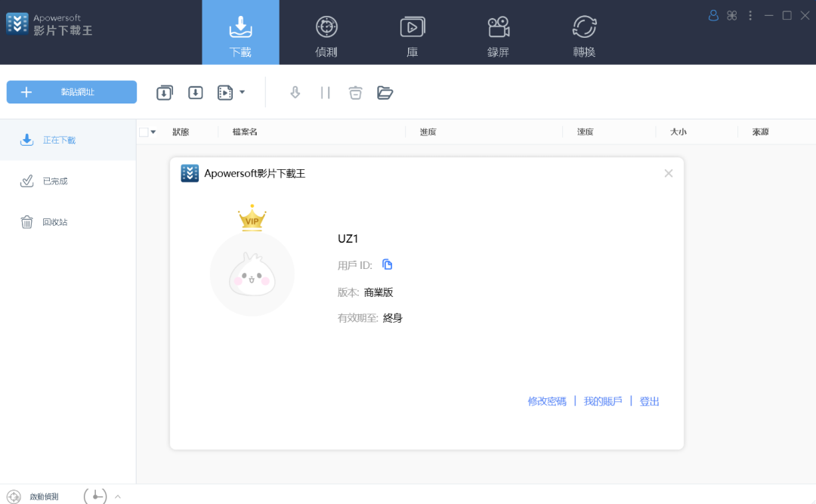Click the user account icon in the title bar
This screenshot has height=504, width=816.
713,16
